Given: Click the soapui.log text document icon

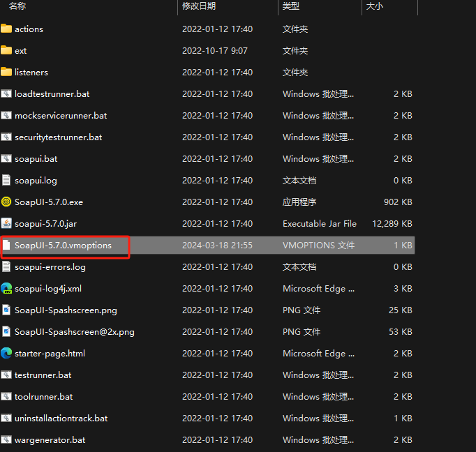Looking at the screenshot, I should 6,180.
